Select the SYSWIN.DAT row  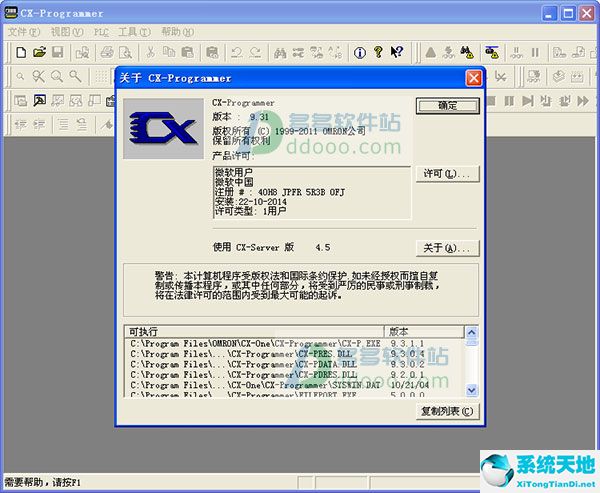point(295,385)
